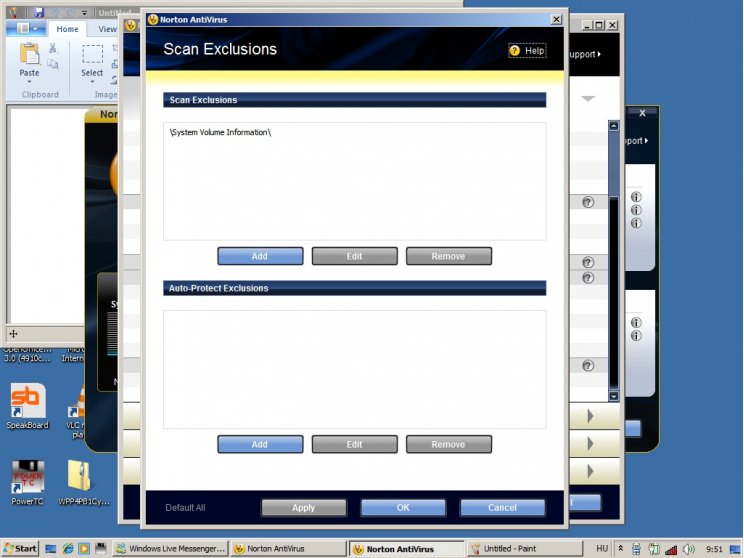744x558 pixels.
Task: Launch Internet Explorer from Quick Launch
Action: pyautogui.click(x=68, y=549)
